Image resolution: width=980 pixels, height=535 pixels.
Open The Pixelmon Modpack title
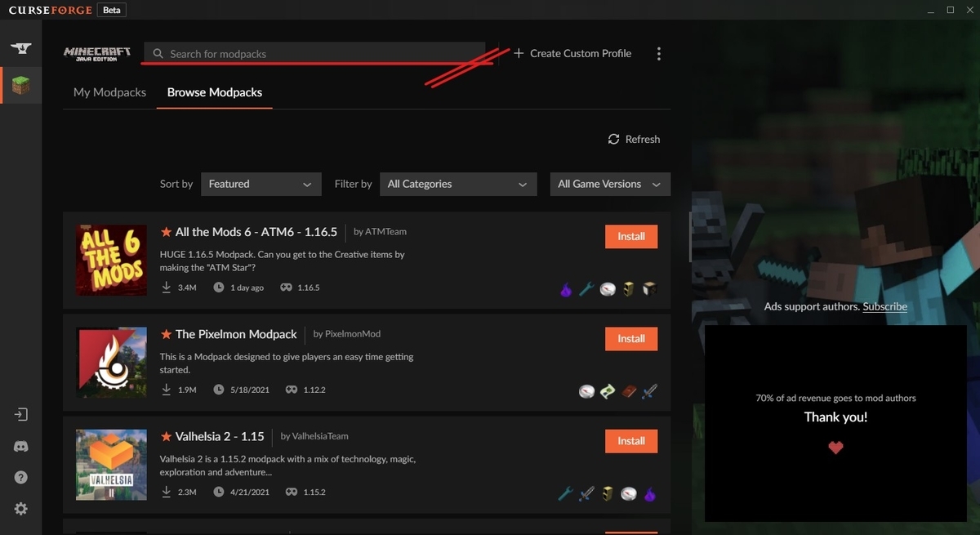pos(236,334)
